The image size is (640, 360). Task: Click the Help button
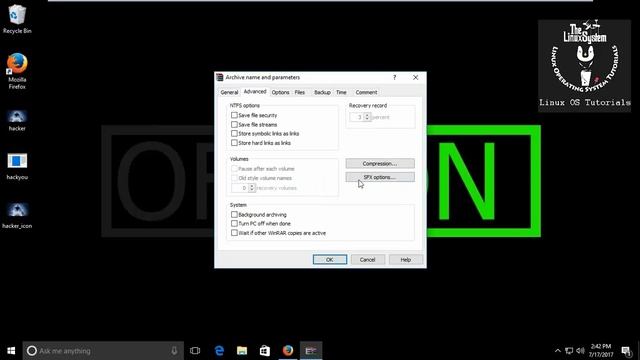tap(406, 260)
